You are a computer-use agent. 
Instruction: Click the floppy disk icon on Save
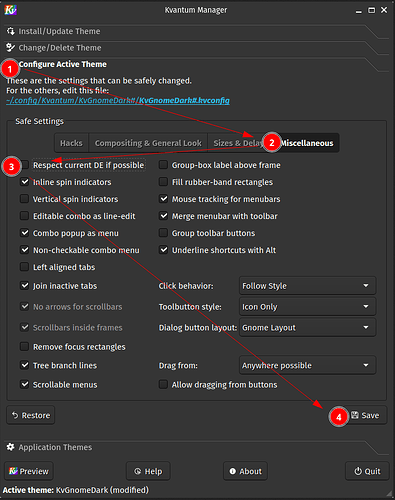(x=355, y=415)
